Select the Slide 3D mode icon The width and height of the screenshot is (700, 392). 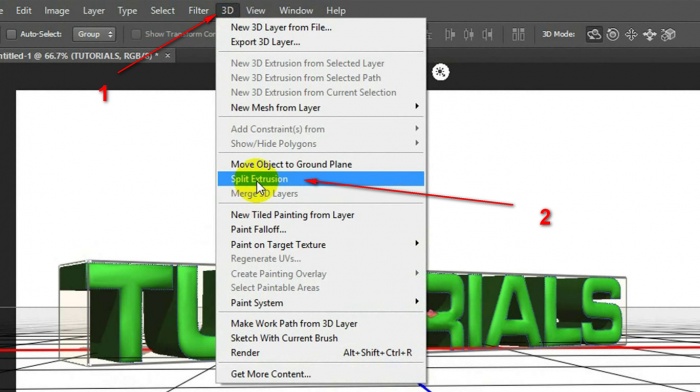(650, 34)
